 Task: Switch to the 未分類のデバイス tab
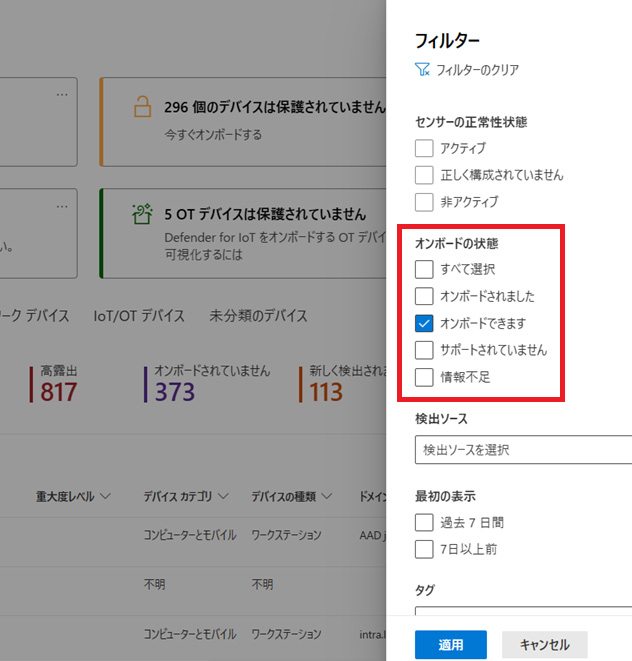[258, 316]
